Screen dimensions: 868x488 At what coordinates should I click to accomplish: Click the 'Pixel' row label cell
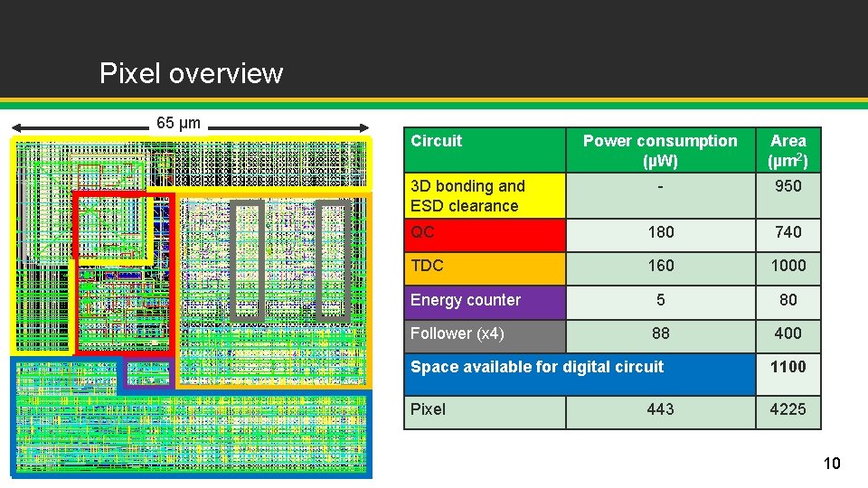(485, 412)
